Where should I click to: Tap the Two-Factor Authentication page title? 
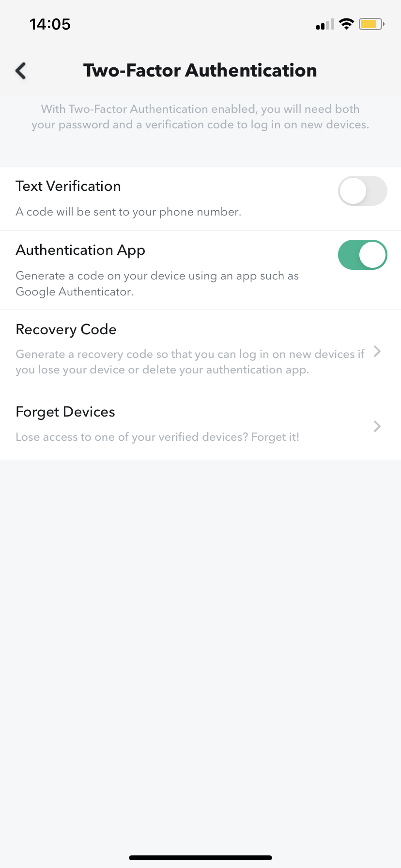coord(200,70)
